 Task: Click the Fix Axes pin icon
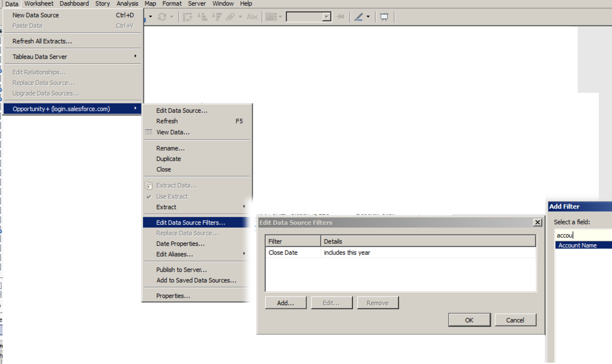click(341, 17)
